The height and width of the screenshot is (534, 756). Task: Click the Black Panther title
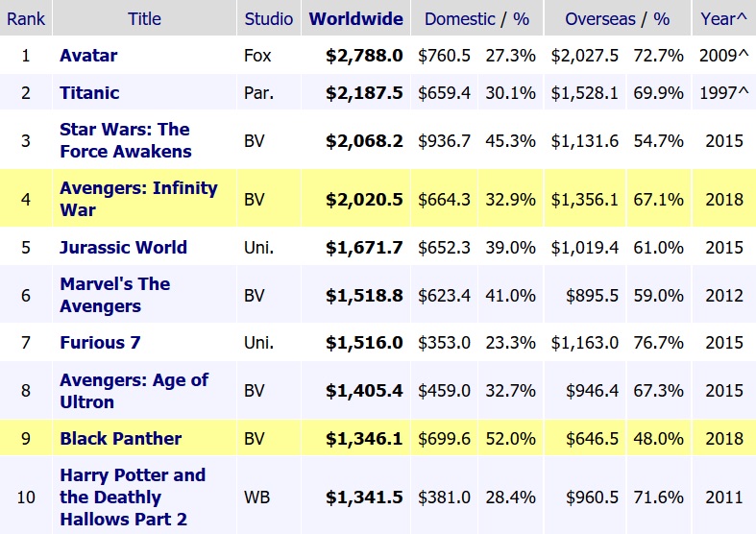[120, 438]
